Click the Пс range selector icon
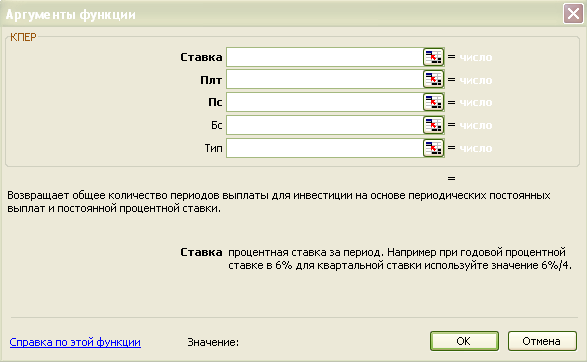Image resolution: width=587 pixels, height=362 pixels. tap(433, 102)
